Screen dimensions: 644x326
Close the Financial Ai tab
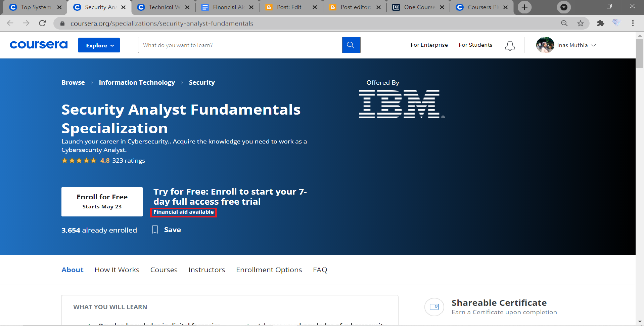point(251,7)
